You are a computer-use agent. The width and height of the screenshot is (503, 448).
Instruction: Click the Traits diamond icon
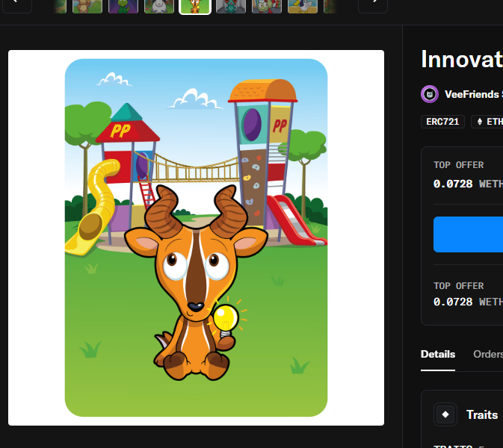tap(445, 414)
